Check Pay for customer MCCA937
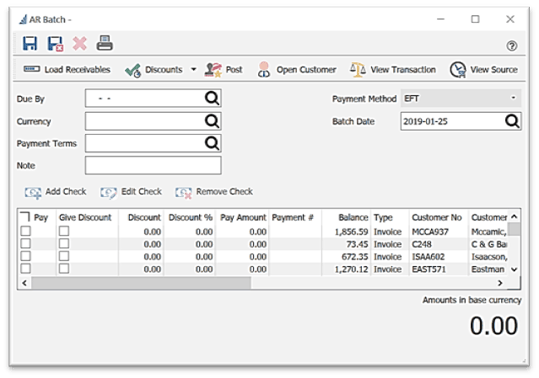The height and width of the screenshot is (378, 539). coord(25,231)
